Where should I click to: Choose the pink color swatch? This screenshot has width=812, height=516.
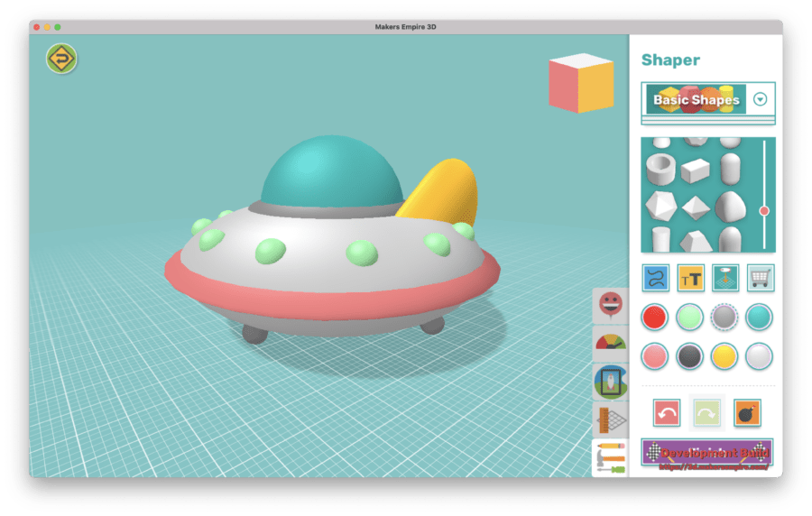point(655,356)
